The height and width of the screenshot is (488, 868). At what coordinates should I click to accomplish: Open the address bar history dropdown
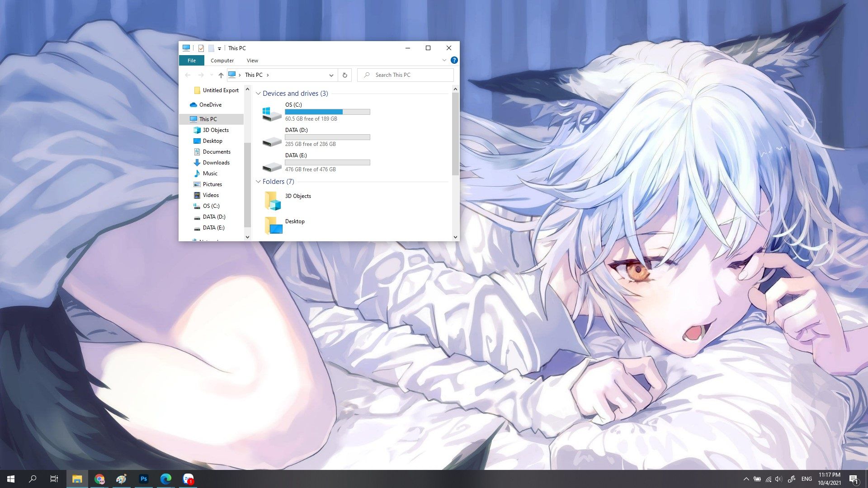(x=331, y=75)
